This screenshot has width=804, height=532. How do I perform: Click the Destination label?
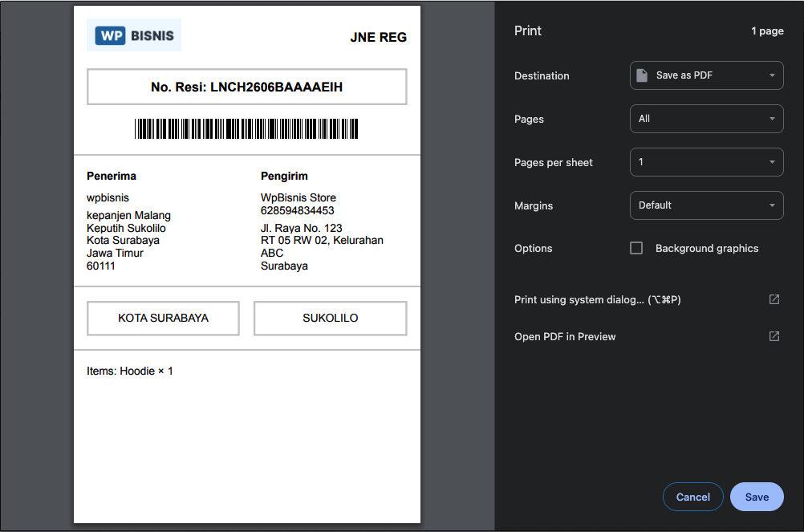[x=542, y=76]
